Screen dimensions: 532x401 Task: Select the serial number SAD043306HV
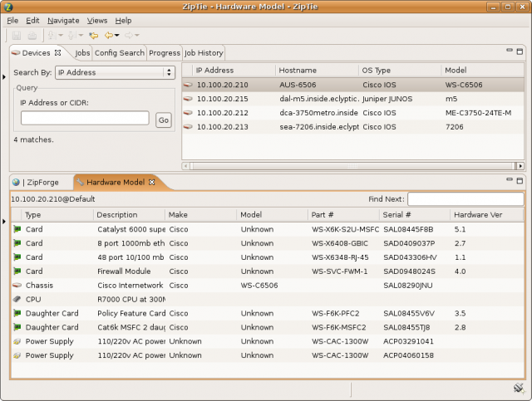[410, 257]
